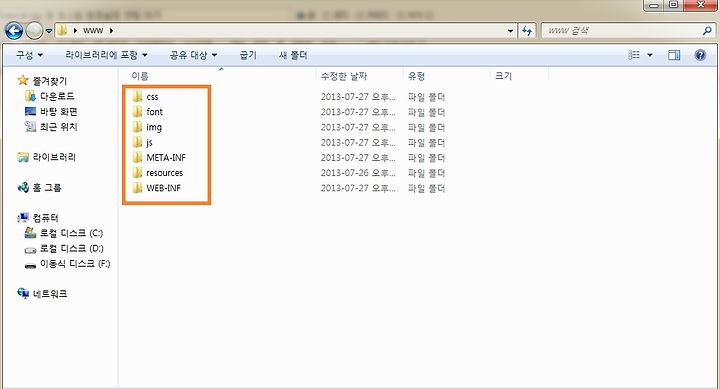Select the js folder icon
The width and height of the screenshot is (720, 389).
[x=137, y=142]
